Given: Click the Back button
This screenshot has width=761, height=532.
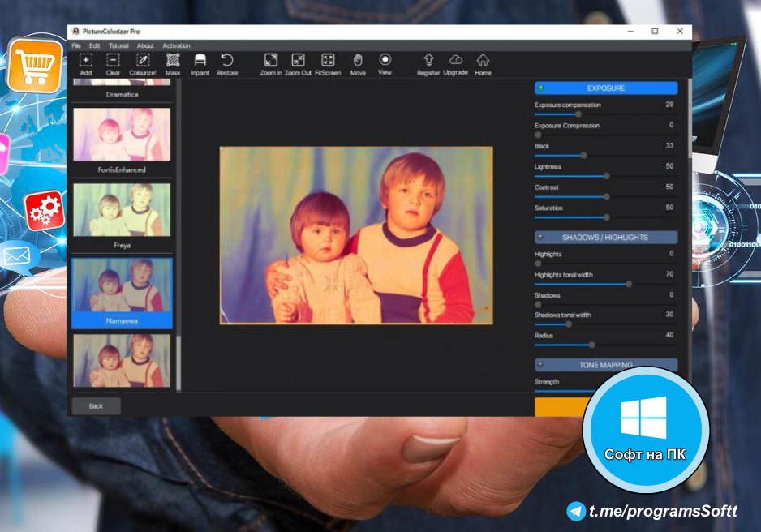Looking at the screenshot, I should 96,405.
